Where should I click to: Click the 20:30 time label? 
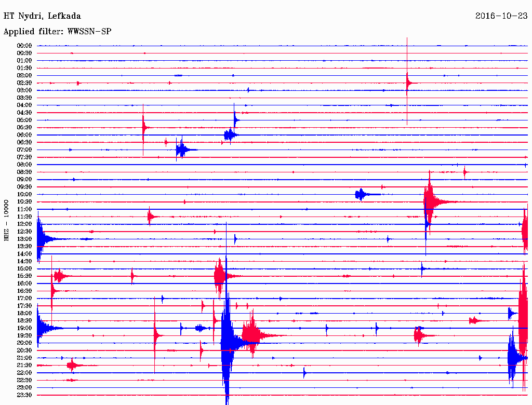(24, 350)
